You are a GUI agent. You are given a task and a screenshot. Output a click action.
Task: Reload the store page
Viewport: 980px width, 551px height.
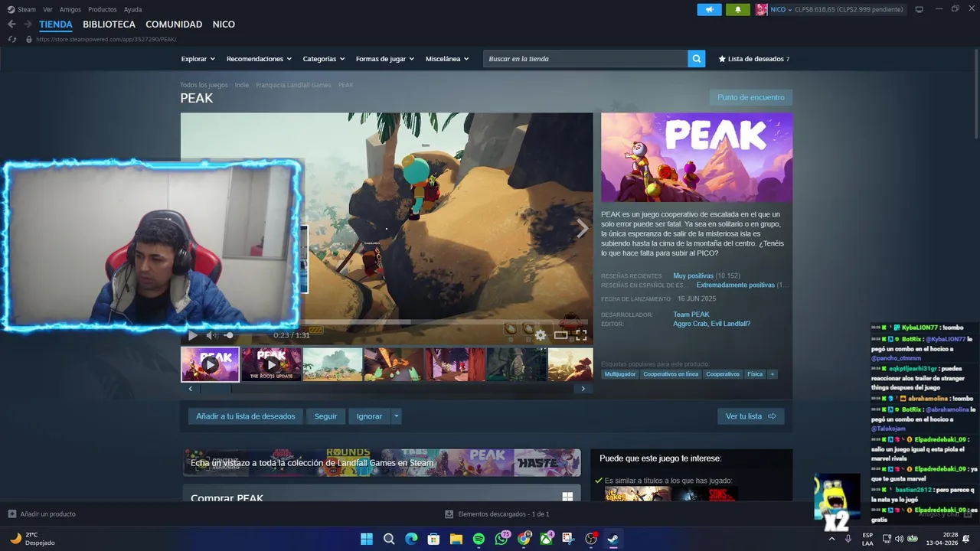pyautogui.click(x=11, y=39)
